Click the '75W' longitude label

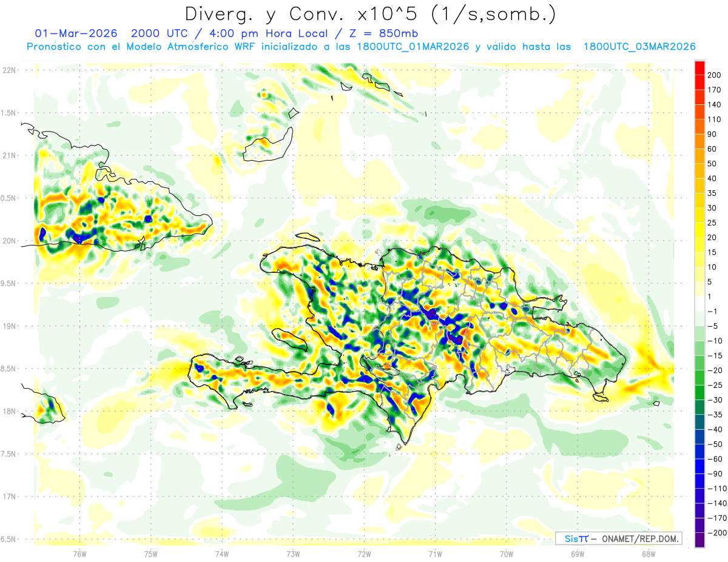pos(151,554)
